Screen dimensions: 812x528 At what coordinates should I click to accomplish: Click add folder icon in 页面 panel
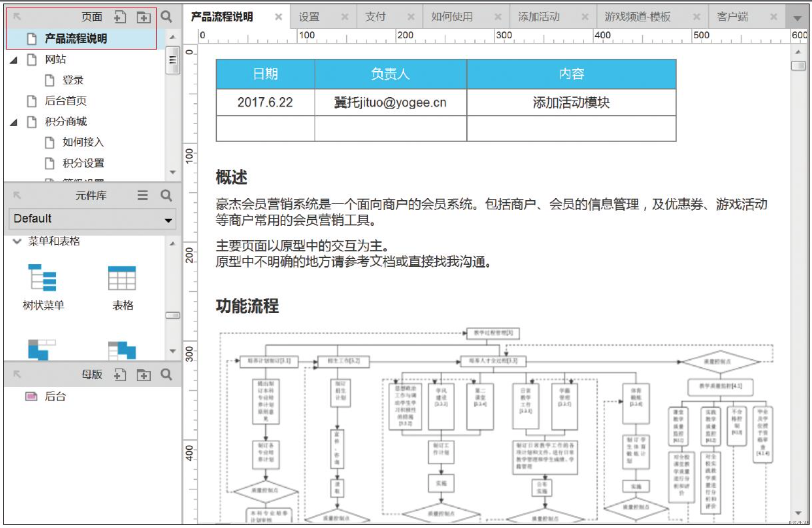coord(143,17)
